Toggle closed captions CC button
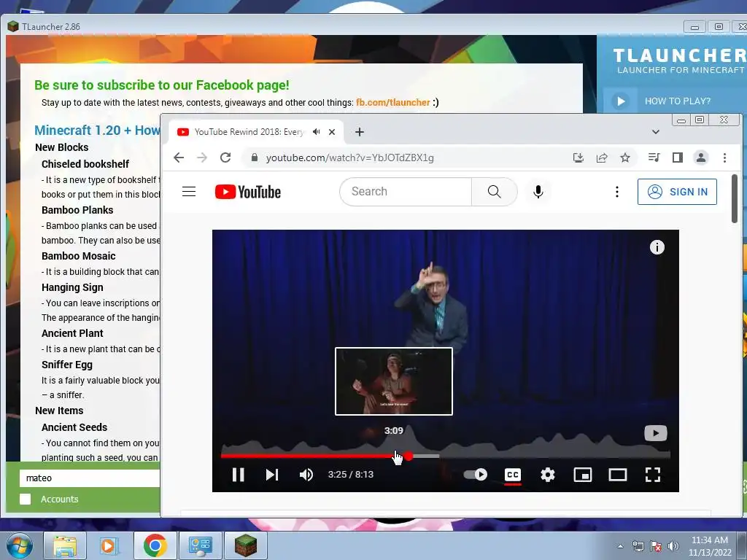 pyautogui.click(x=513, y=474)
